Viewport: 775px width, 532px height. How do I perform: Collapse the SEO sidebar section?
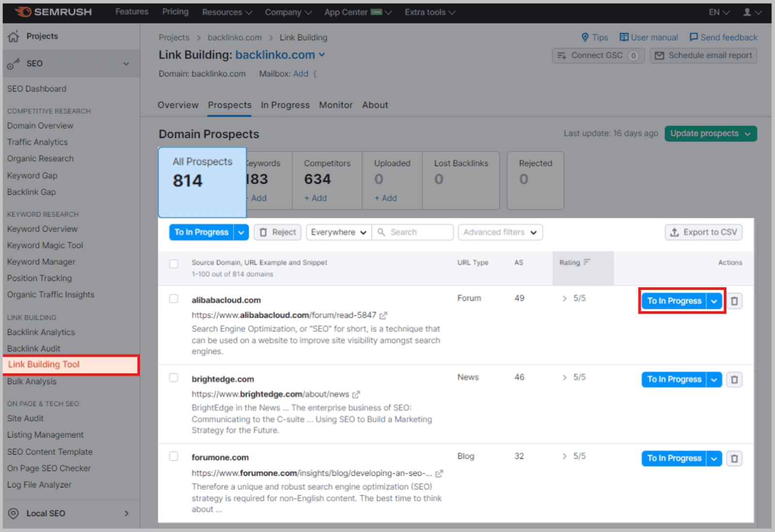pos(126,63)
